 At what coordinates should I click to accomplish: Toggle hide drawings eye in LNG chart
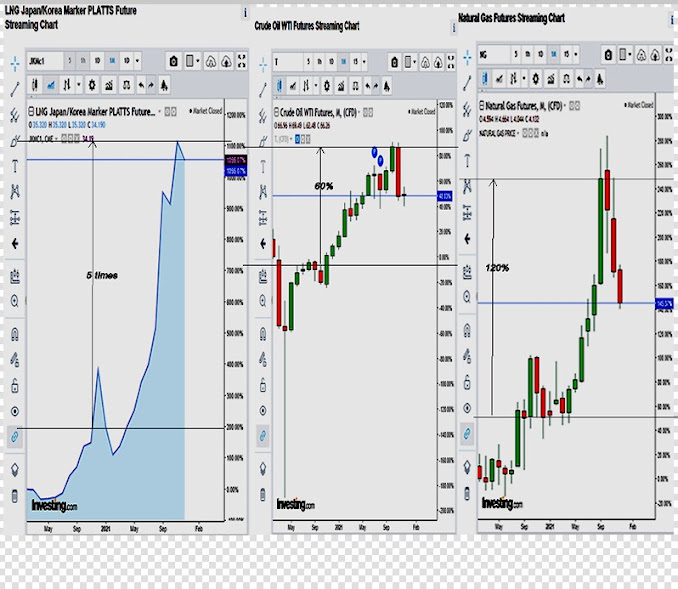tap(15, 411)
